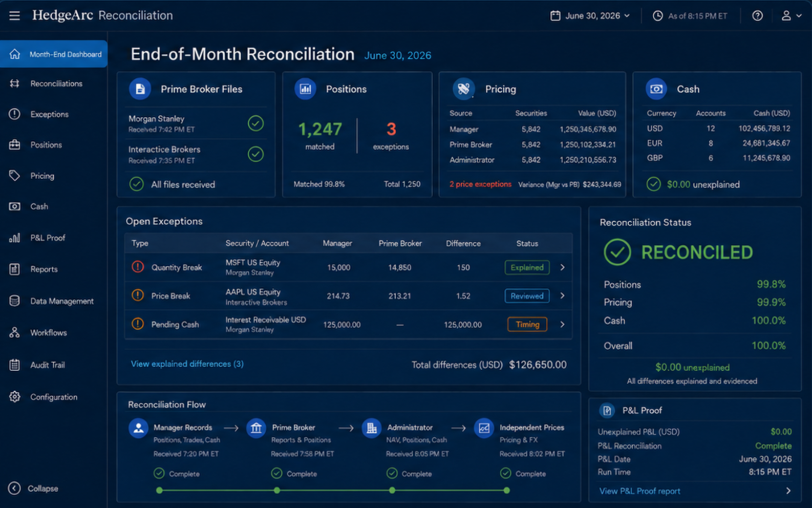
Task: Click the Manager Records person icon
Action: pos(138,428)
